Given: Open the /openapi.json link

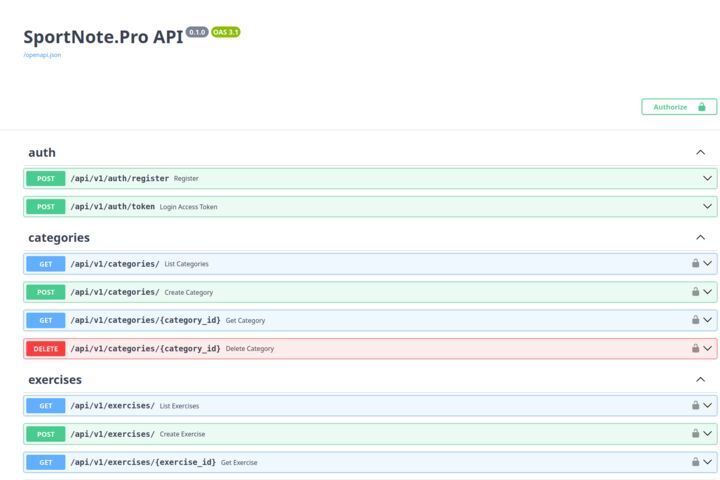Looking at the screenshot, I should 42,55.
